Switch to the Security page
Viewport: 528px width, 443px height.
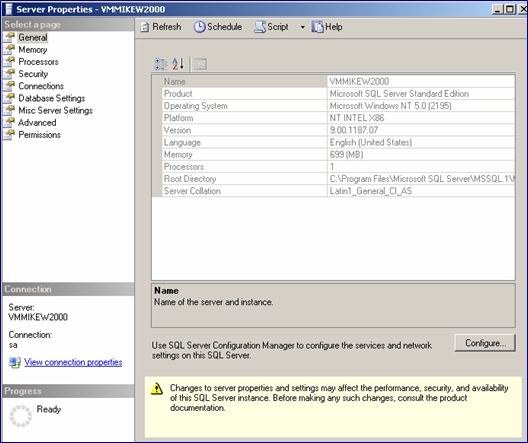coord(33,74)
